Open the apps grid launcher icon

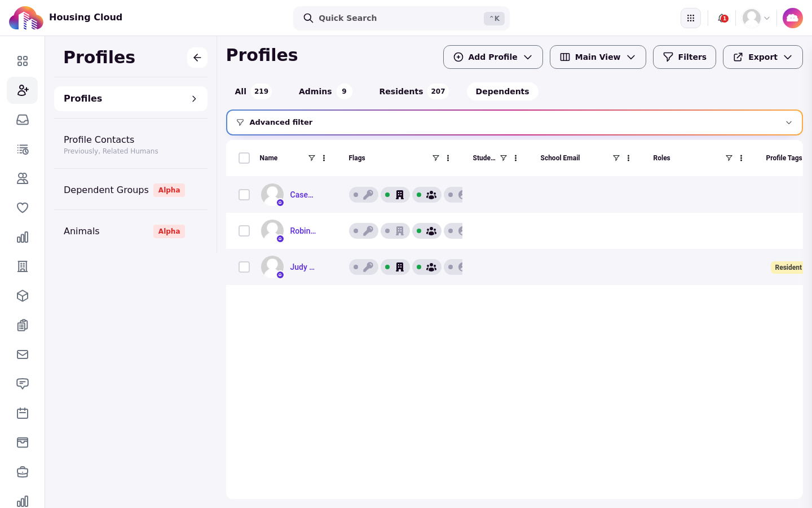pyautogui.click(x=691, y=18)
